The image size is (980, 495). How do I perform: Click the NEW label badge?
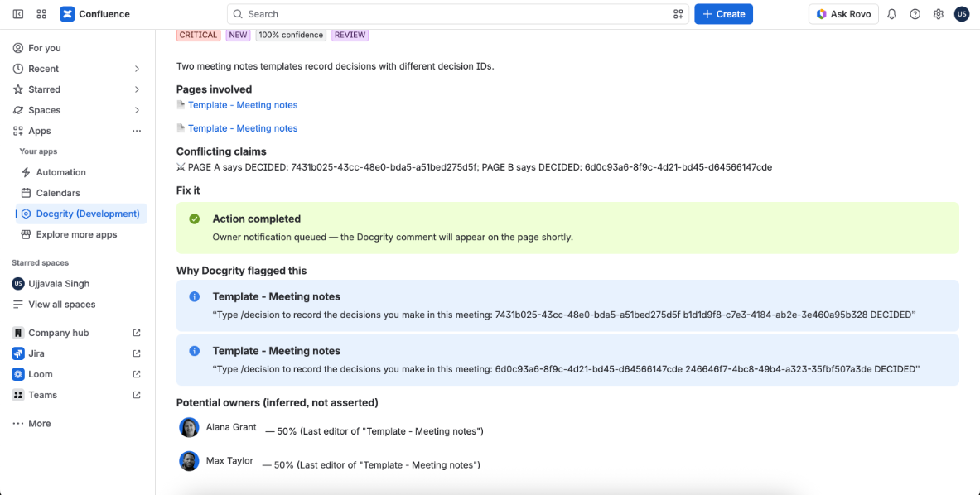(x=238, y=35)
